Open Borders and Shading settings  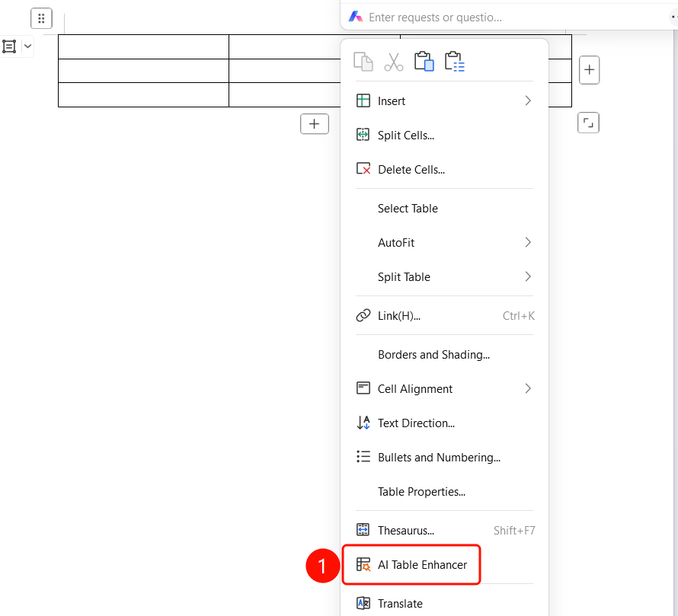444,355
